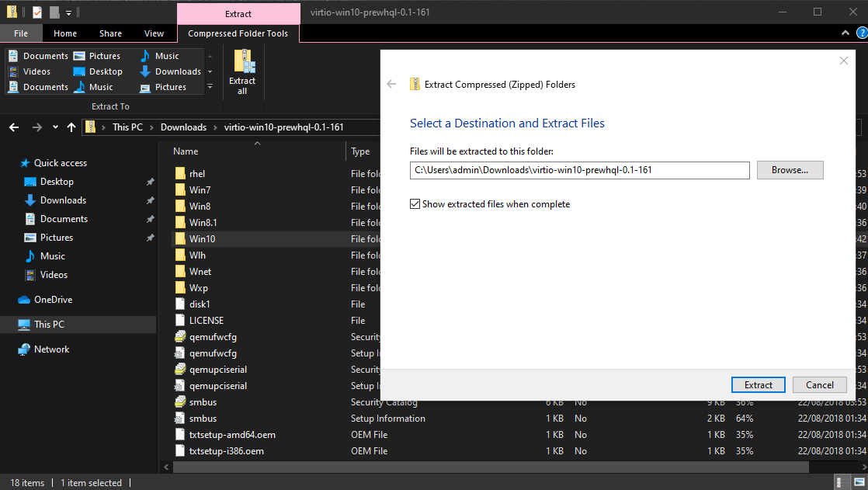Select the Win8 folder
The image size is (868, 490).
pyautogui.click(x=193, y=206)
